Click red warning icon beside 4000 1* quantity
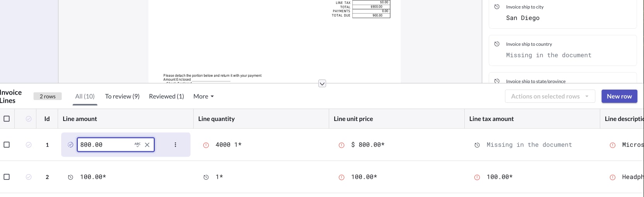 (x=206, y=145)
